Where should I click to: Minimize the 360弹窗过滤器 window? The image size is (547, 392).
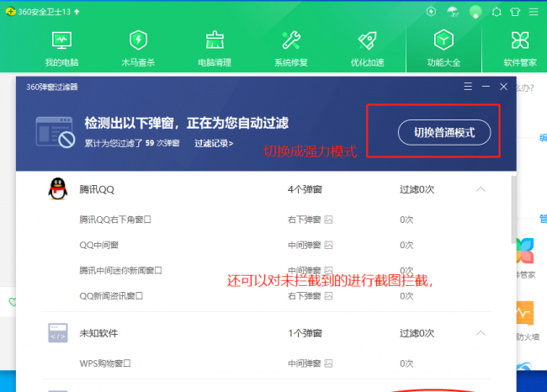486,86
